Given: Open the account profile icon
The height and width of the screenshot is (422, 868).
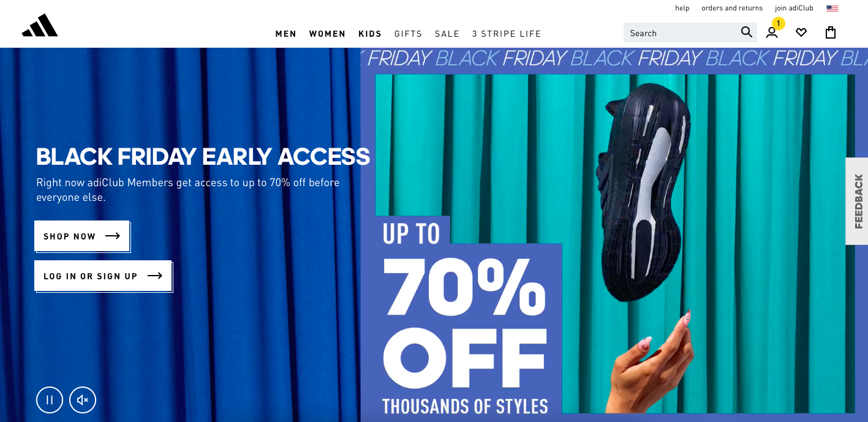Looking at the screenshot, I should 772,33.
